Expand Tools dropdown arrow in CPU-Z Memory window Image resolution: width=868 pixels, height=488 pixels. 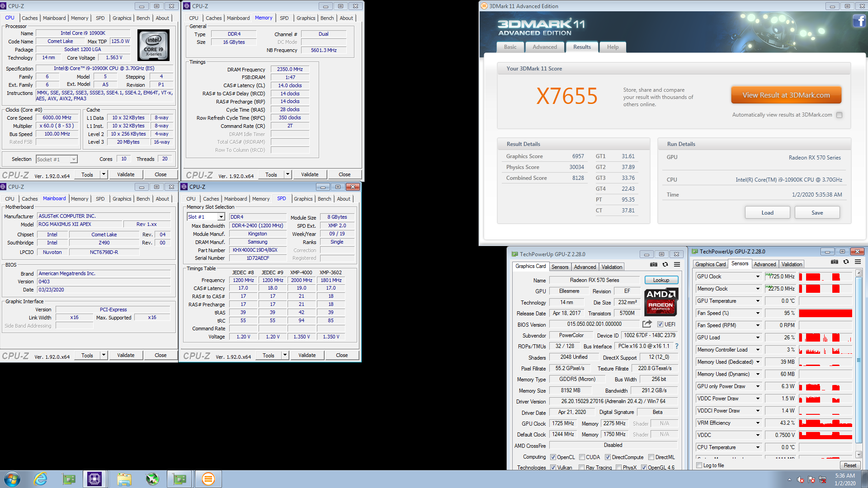click(x=288, y=174)
